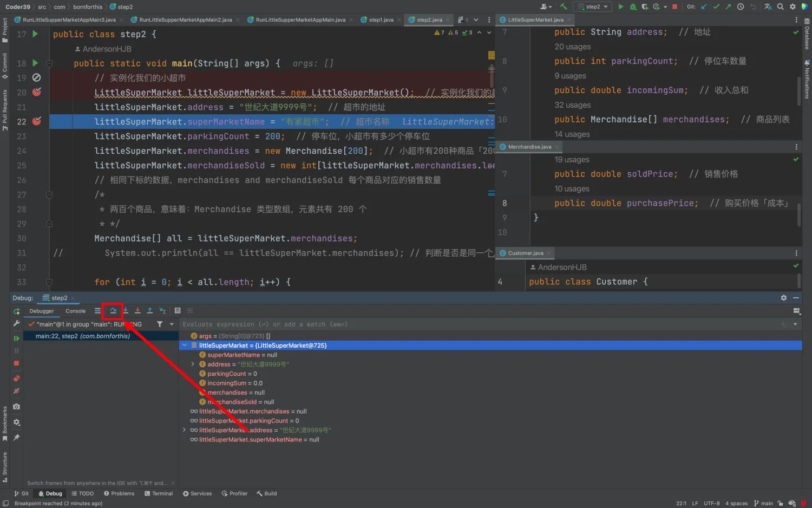812x508 pixels.
Task: Open the thread selector dropdown arrow
Action: (172, 324)
